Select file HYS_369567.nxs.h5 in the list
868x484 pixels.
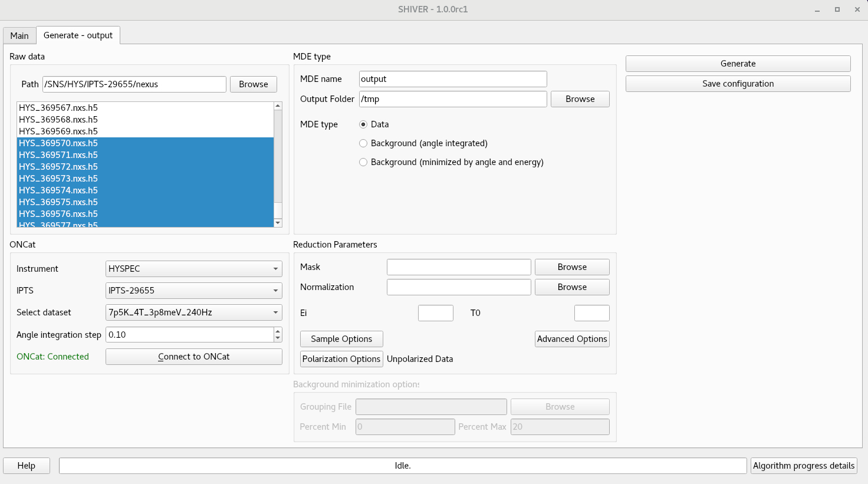[58, 107]
